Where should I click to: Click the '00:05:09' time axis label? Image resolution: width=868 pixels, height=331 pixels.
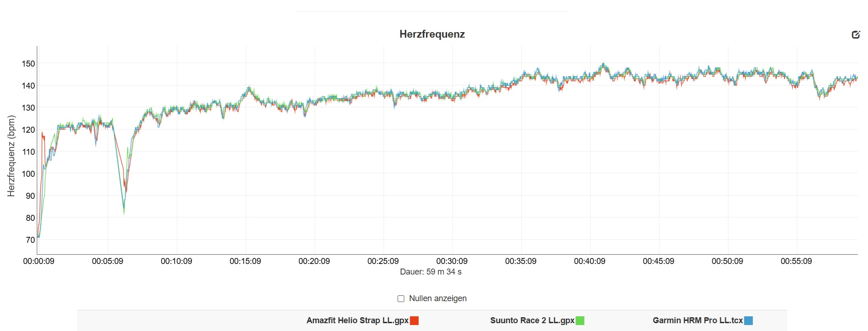(107, 261)
